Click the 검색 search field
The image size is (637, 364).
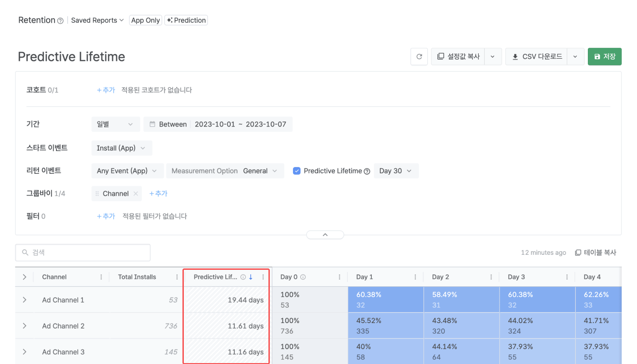point(83,253)
